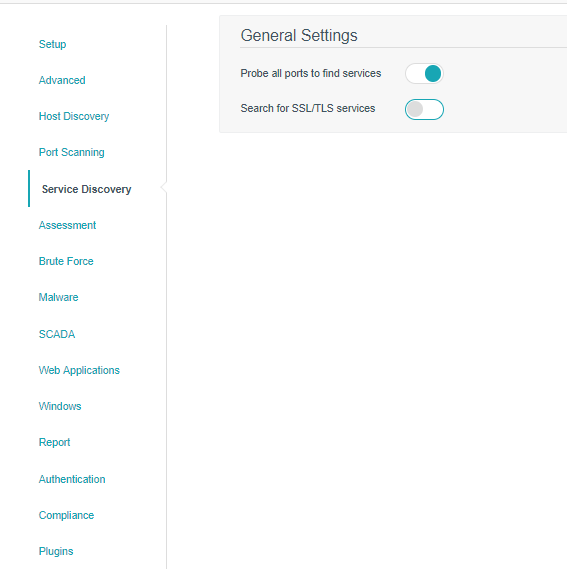Disable Probe all ports to find services
567x570 pixels.
click(x=424, y=73)
